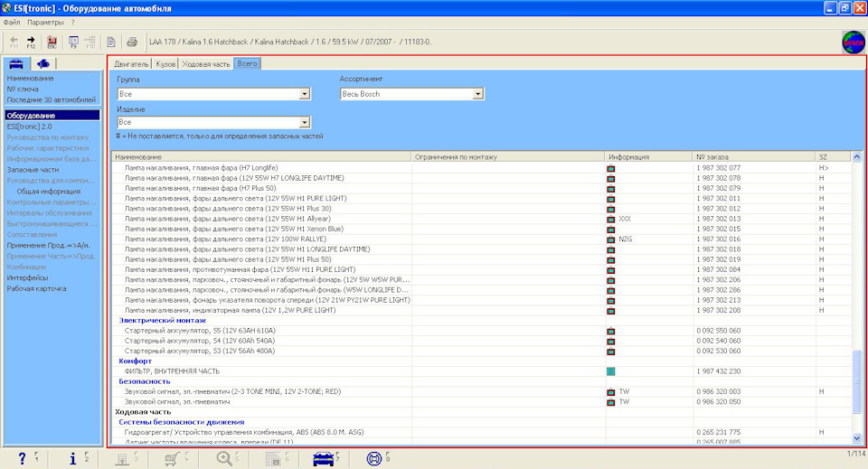The image size is (868, 469).
Task: Click the Bosch circle emblem icon F8
Action: point(374,458)
